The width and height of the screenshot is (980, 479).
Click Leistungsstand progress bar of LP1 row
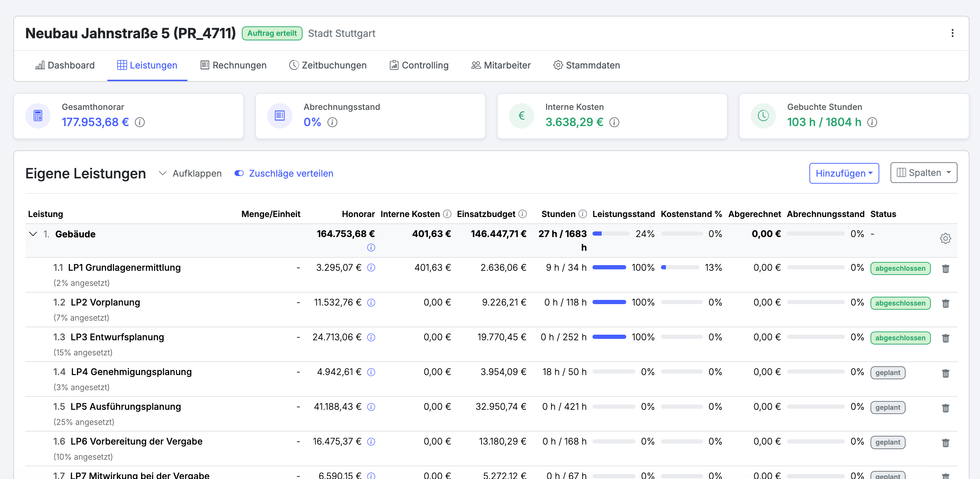coord(609,267)
